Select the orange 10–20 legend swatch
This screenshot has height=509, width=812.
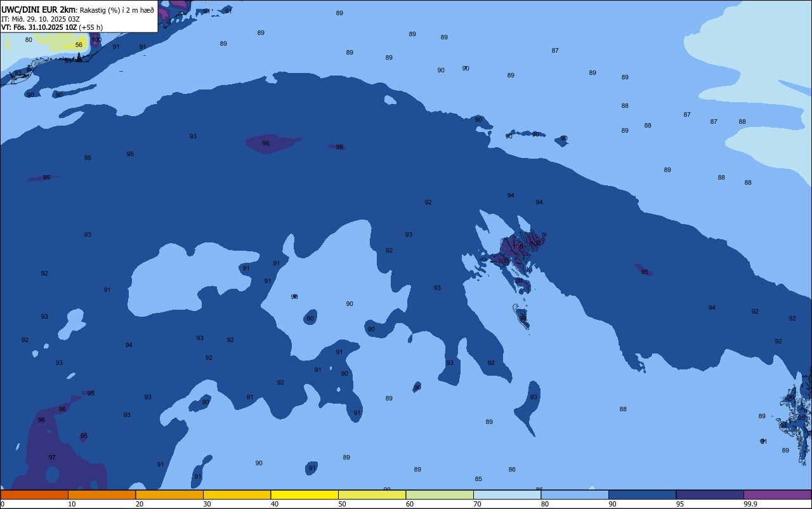pos(101,494)
